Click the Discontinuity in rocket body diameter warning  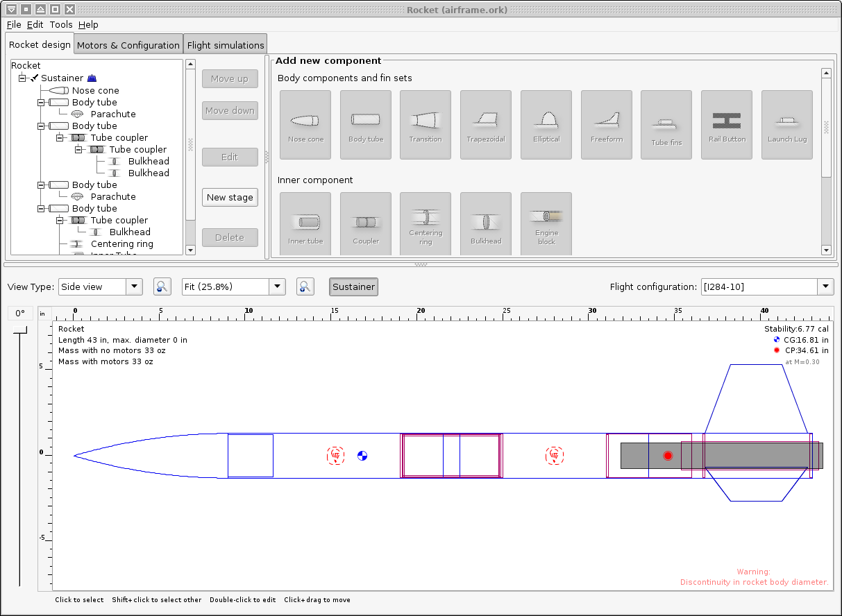click(x=754, y=582)
